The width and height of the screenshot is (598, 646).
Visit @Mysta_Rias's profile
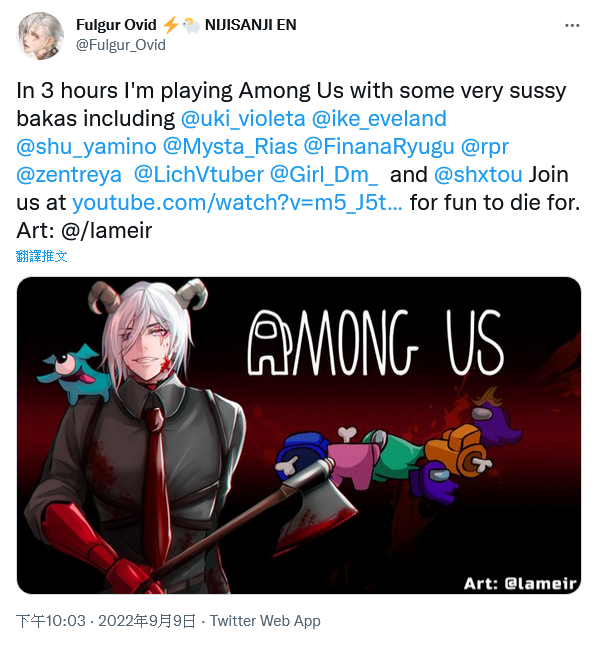pos(230,147)
